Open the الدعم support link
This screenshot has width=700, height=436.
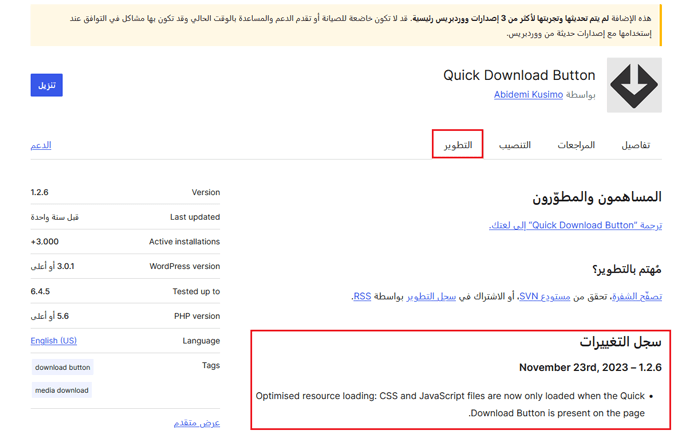point(41,145)
